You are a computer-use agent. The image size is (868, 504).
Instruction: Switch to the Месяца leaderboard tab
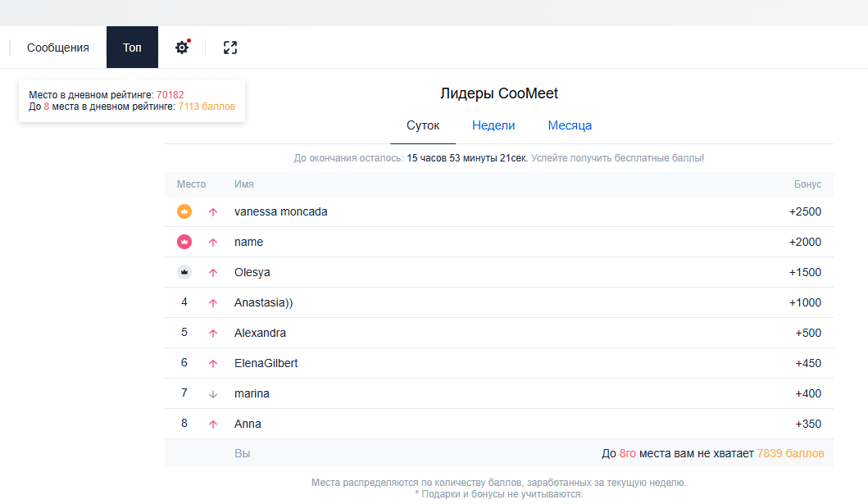[570, 125]
